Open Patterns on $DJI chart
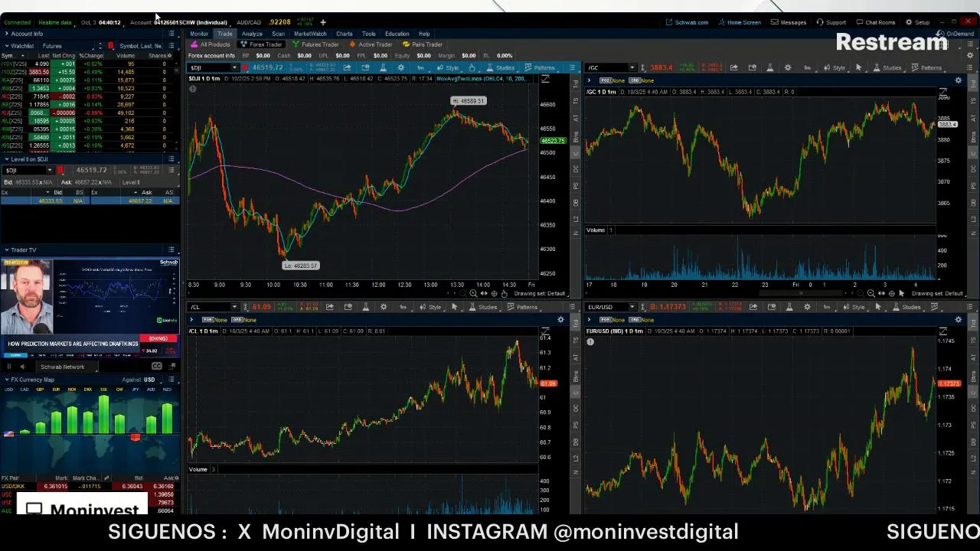980x551 pixels. pos(540,67)
